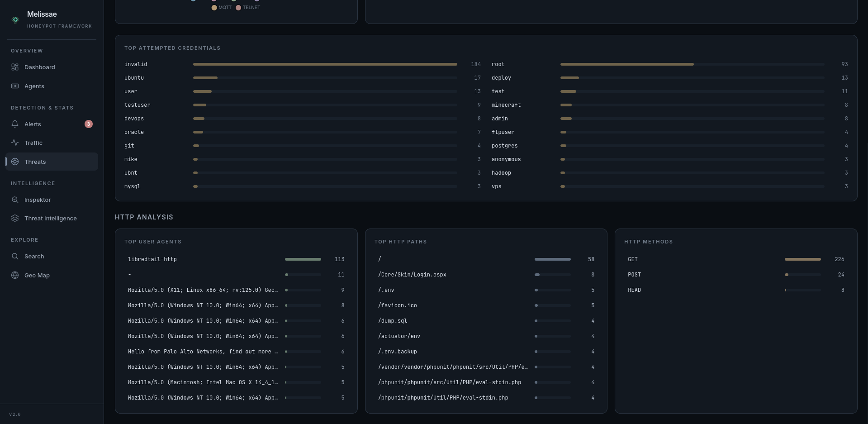868x424 pixels.
Task: Click the 'ubuntu' credential label
Action: (x=134, y=78)
